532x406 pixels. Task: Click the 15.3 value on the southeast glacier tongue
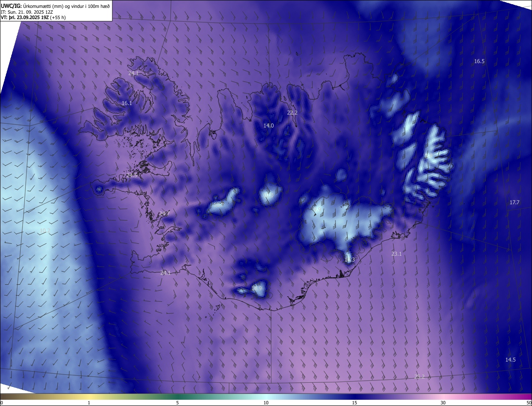click(x=350, y=260)
